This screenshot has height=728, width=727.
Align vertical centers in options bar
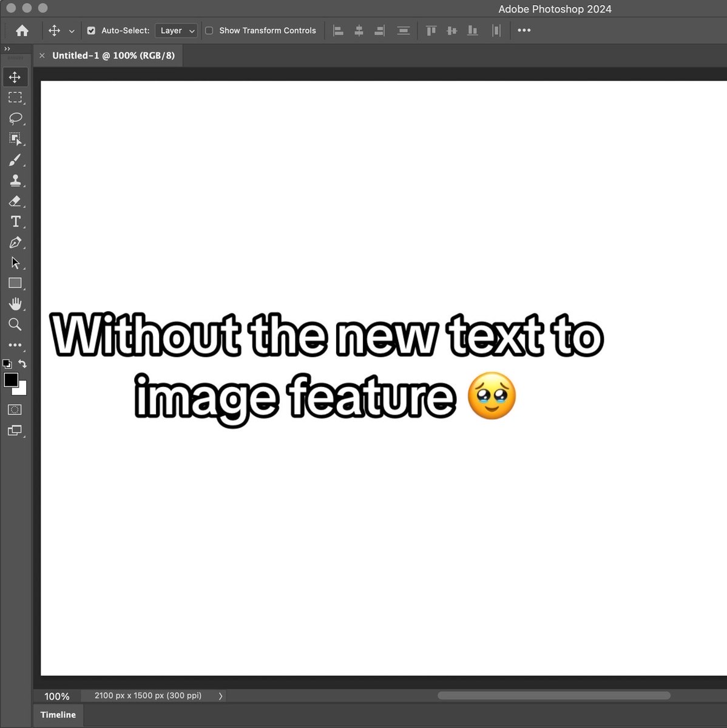point(451,30)
